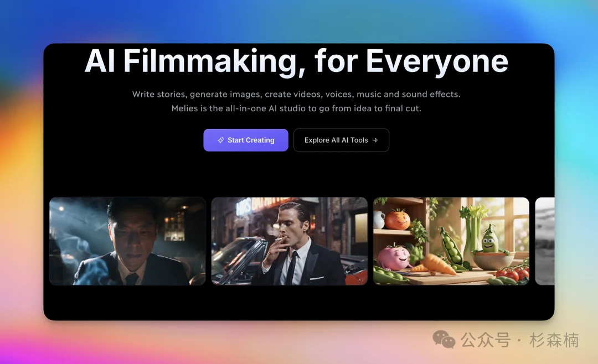Click the Start Creating button

click(246, 140)
